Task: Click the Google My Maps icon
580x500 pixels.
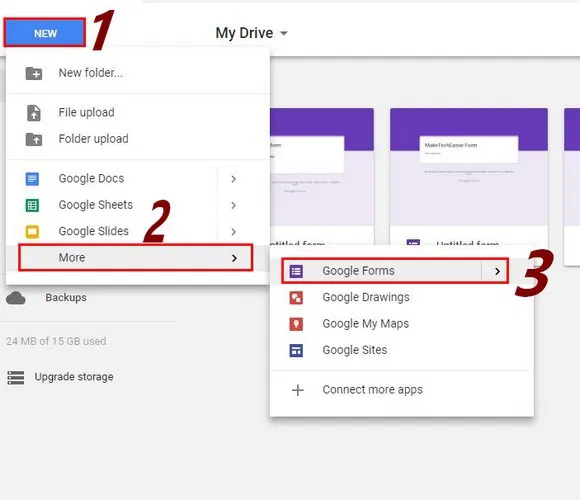Action: (296, 324)
